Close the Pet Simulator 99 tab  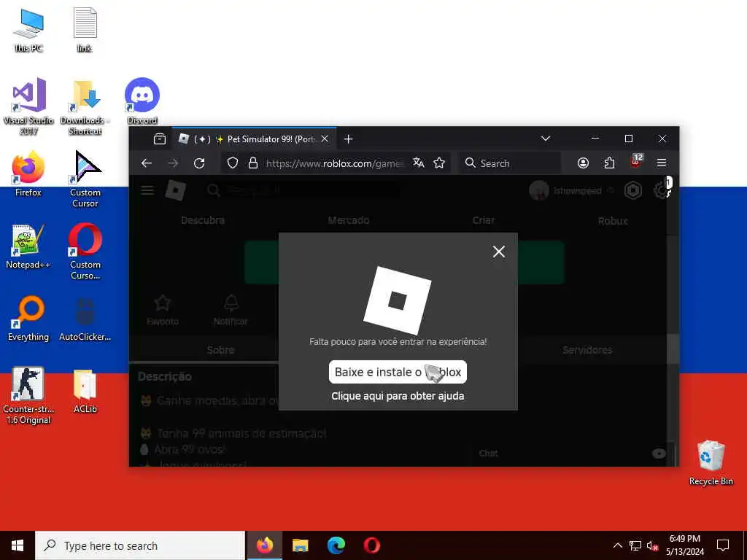(325, 139)
